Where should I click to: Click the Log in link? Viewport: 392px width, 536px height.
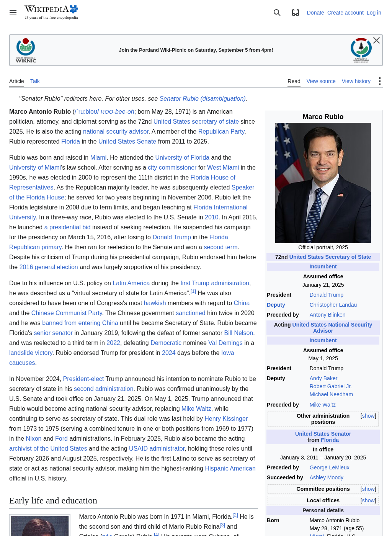click(x=374, y=13)
